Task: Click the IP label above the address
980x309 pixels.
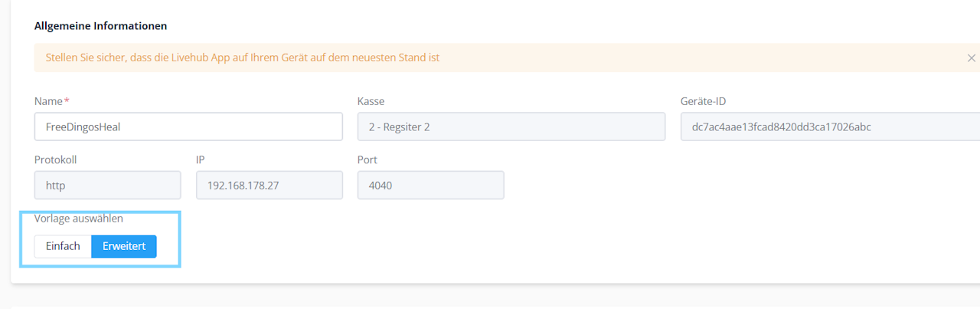Action: click(x=201, y=160)
